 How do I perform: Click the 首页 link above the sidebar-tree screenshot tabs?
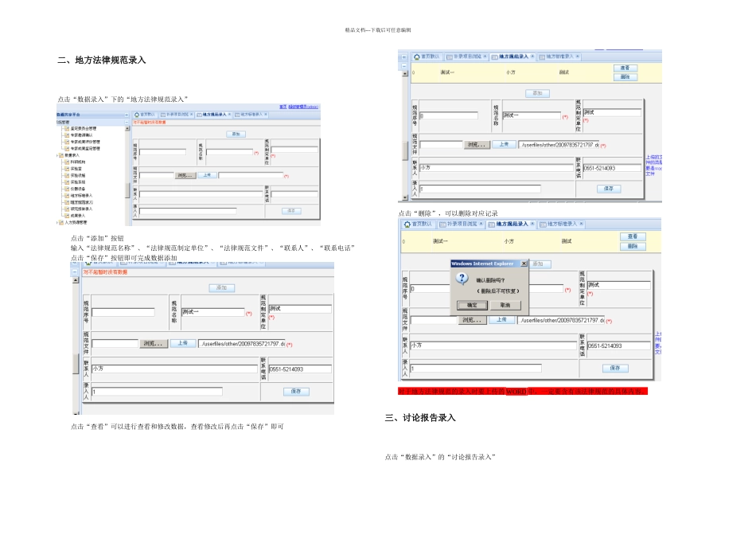point(283,107)
